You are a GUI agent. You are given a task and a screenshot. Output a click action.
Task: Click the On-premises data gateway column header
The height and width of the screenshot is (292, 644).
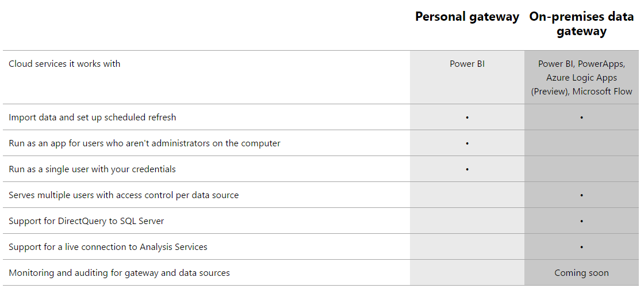(581, 24)
